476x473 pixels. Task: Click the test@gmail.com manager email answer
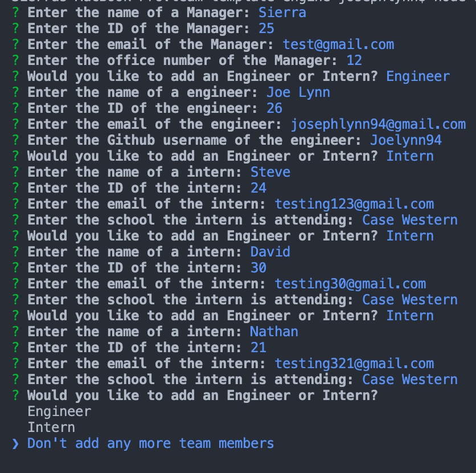(x=338, y=44)
